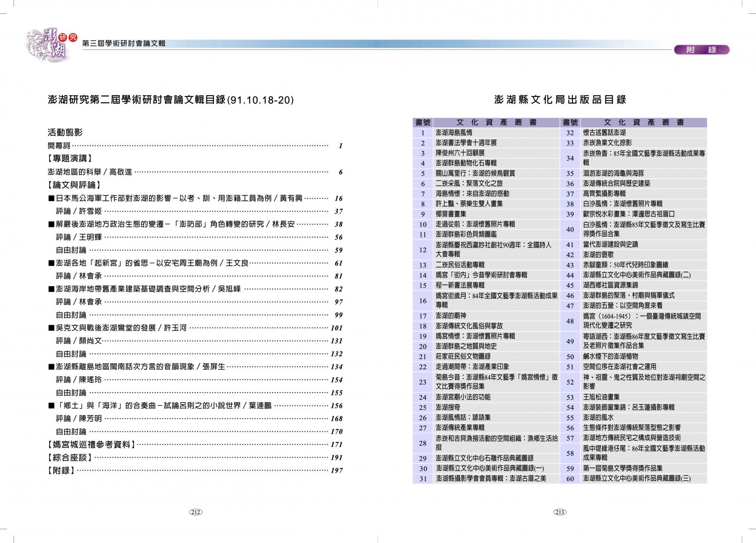Select table row 第一屆菊島文學獎得獎作品集

point(623,468)
